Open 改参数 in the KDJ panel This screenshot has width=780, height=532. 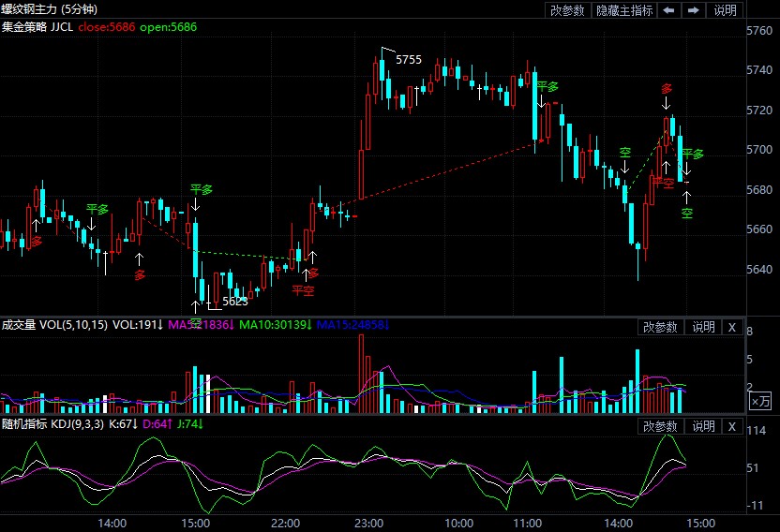click(x=659, y=426)
